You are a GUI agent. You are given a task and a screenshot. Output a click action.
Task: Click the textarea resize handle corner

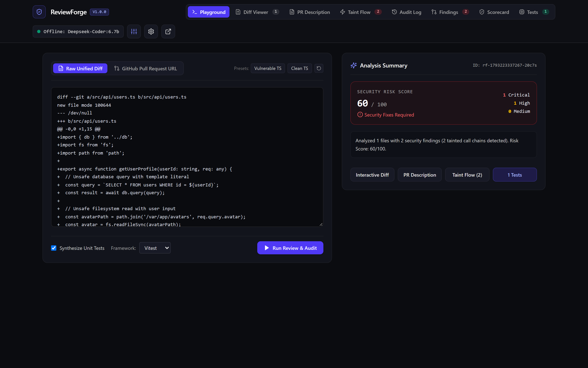pyautogui.click(x=321, y=224)
